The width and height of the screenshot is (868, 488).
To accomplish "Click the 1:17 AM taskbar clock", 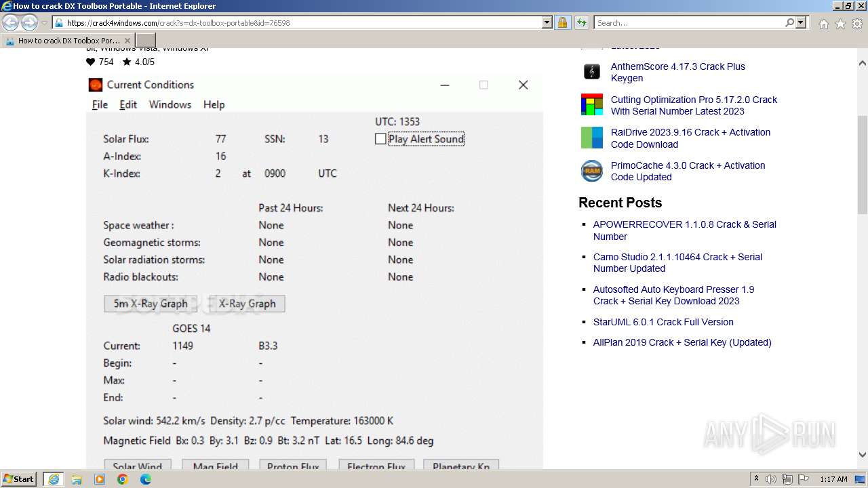I will 833,479.
